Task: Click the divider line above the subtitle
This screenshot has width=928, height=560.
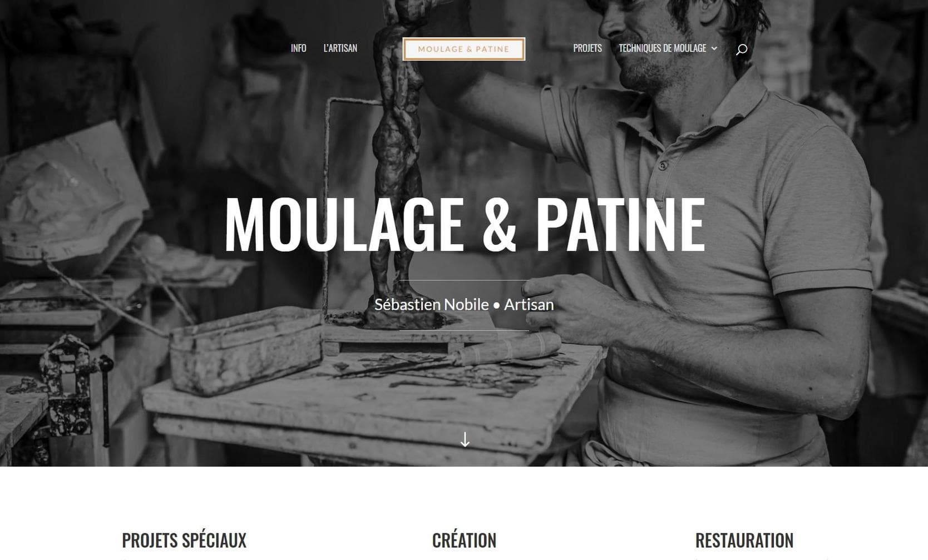Action: coord(464,280)
